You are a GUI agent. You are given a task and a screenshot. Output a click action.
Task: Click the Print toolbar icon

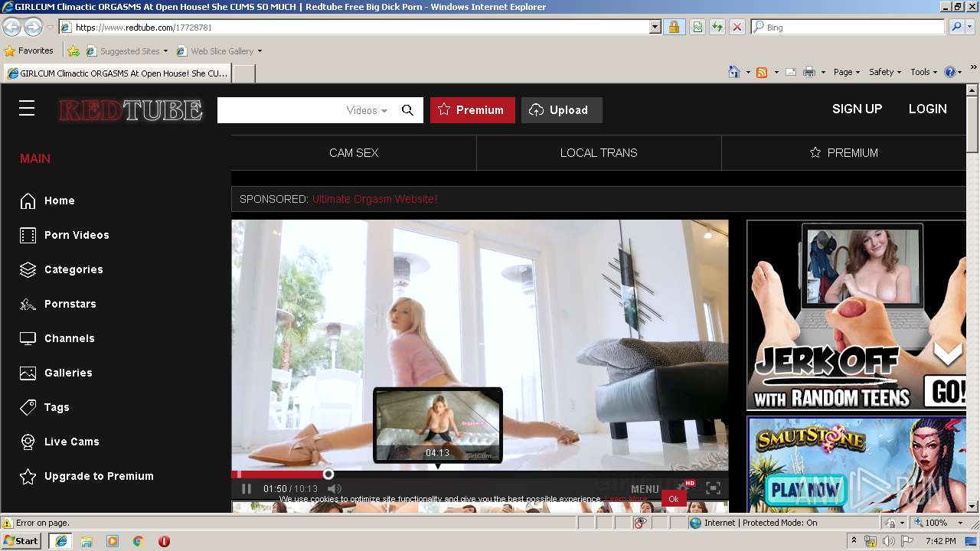click(x=808, y=72)
